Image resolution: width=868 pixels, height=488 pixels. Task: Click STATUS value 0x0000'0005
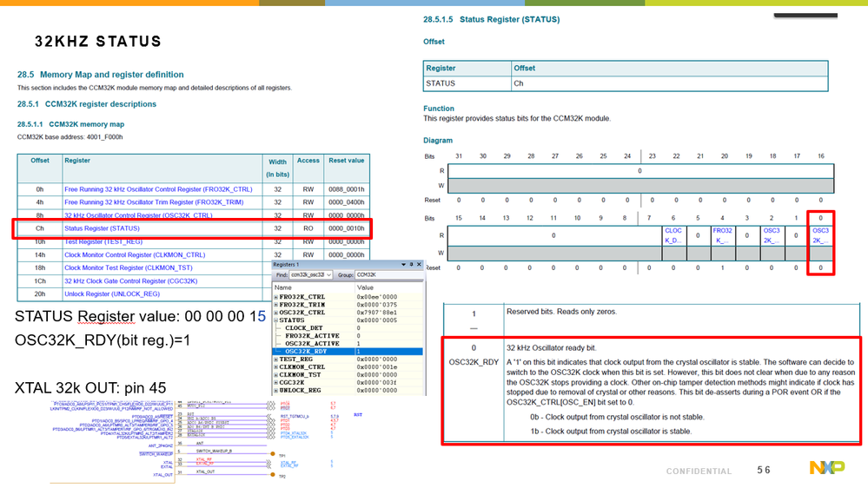tap(377, 320)
